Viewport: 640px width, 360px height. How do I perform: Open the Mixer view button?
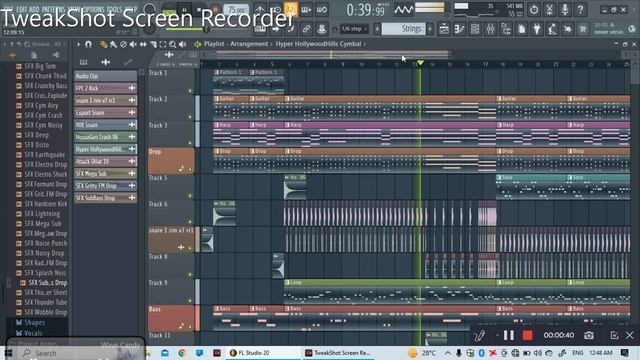(491, 29)
